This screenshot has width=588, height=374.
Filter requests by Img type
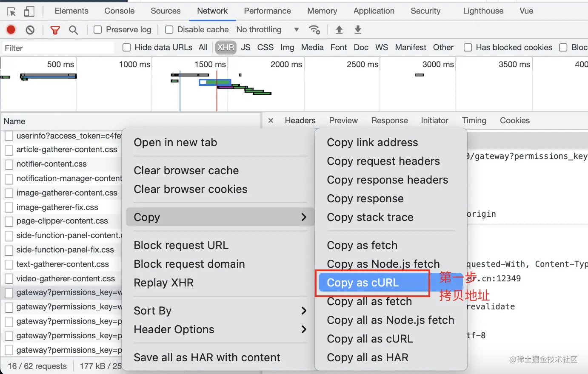click(x=287, y=48)
